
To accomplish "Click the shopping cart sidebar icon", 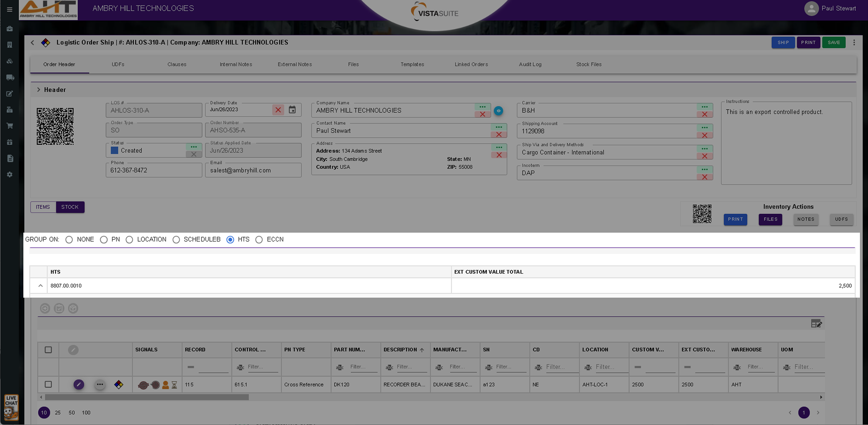I will [x=10, y=126].
